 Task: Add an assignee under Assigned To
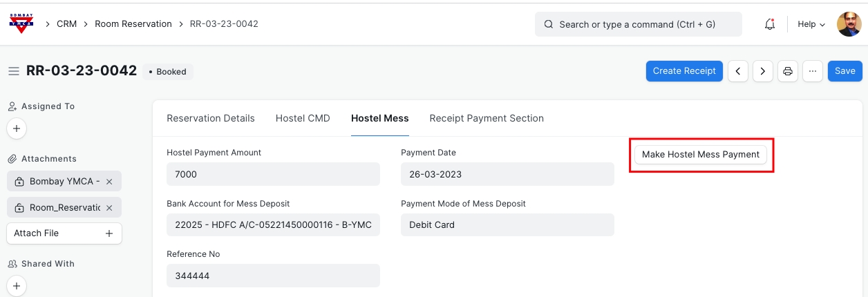[x=17, y=128]
